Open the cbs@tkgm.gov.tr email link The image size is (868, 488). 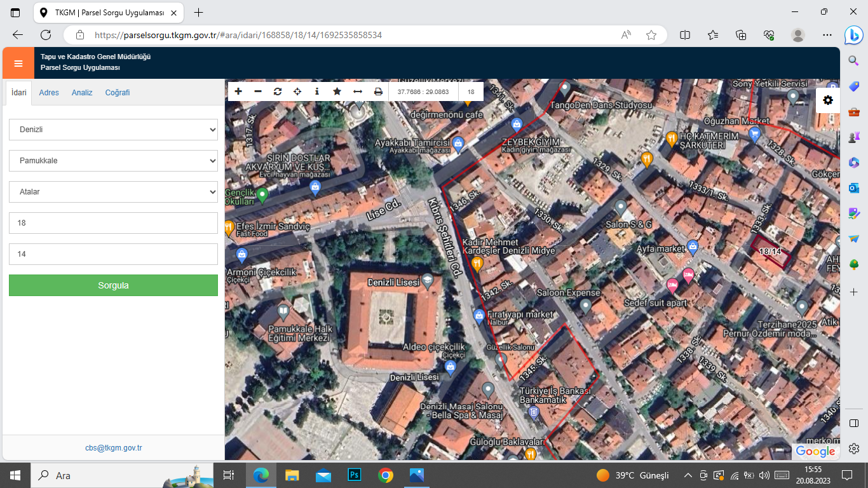[114, 448]
